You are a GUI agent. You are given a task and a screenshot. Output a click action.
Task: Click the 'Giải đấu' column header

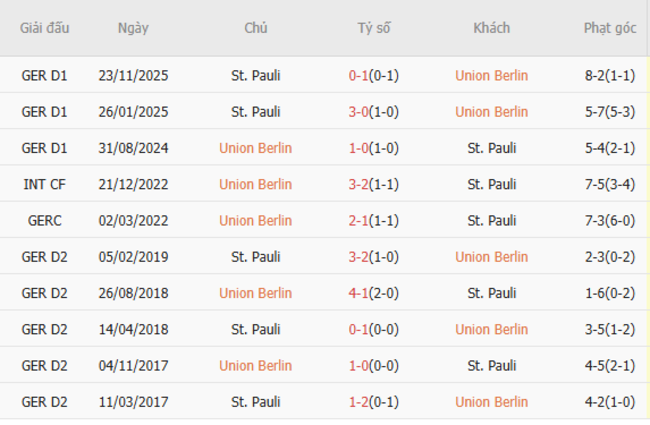pyautogui.click(x=45, y=28)
